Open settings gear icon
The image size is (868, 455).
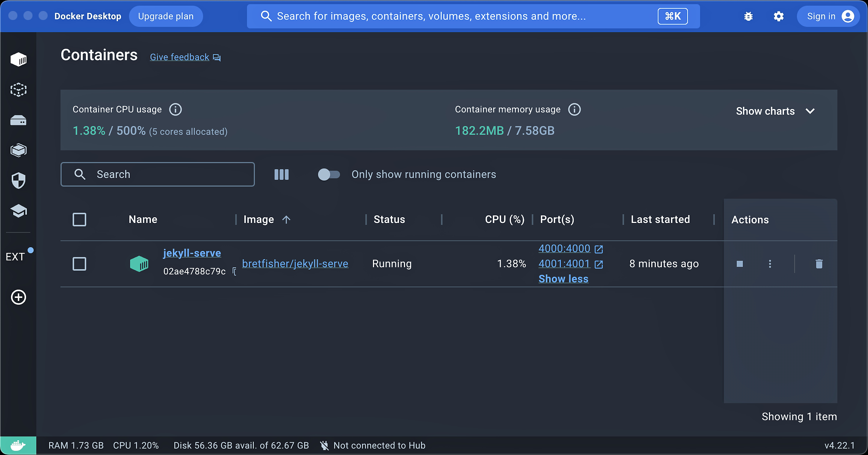point(778,16)
